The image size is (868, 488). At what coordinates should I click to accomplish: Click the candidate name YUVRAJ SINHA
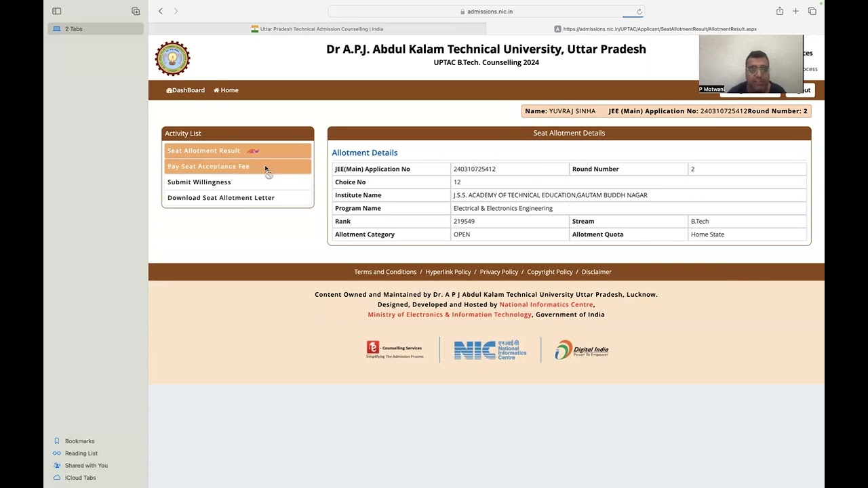[572, 111]
